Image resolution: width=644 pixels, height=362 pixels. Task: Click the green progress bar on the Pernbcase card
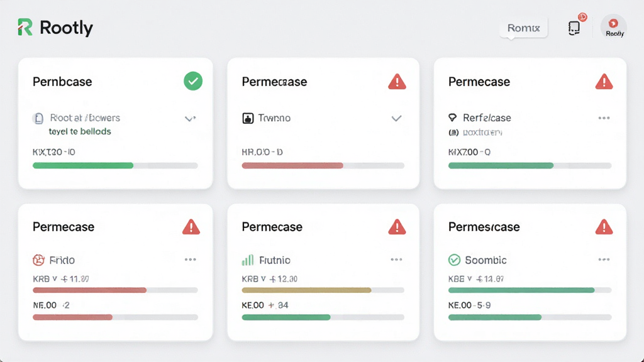point(83,165)
